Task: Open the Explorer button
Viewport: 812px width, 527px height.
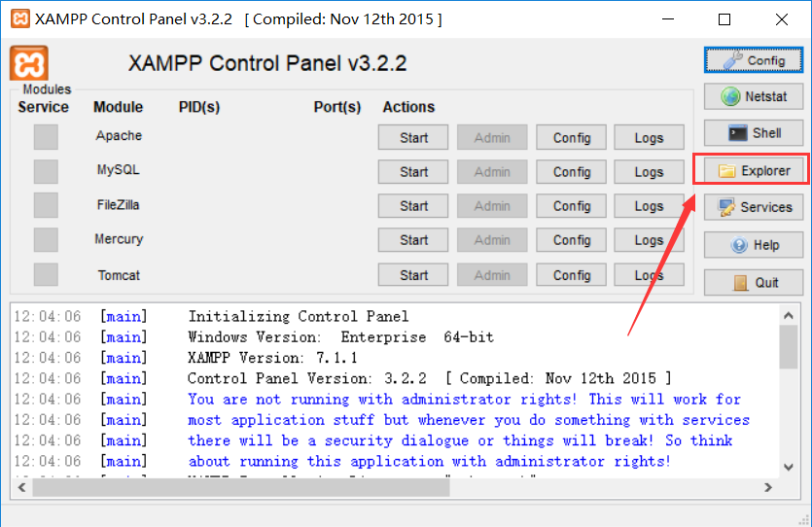Action: tap(754, 170)
